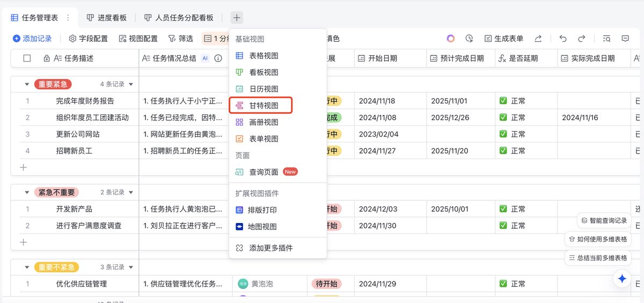
Task: Open the history clock icon
Action: 470,39
